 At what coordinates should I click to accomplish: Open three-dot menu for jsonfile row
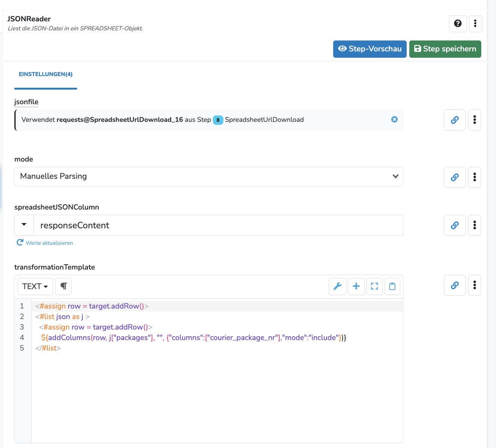tap(475, 120)
